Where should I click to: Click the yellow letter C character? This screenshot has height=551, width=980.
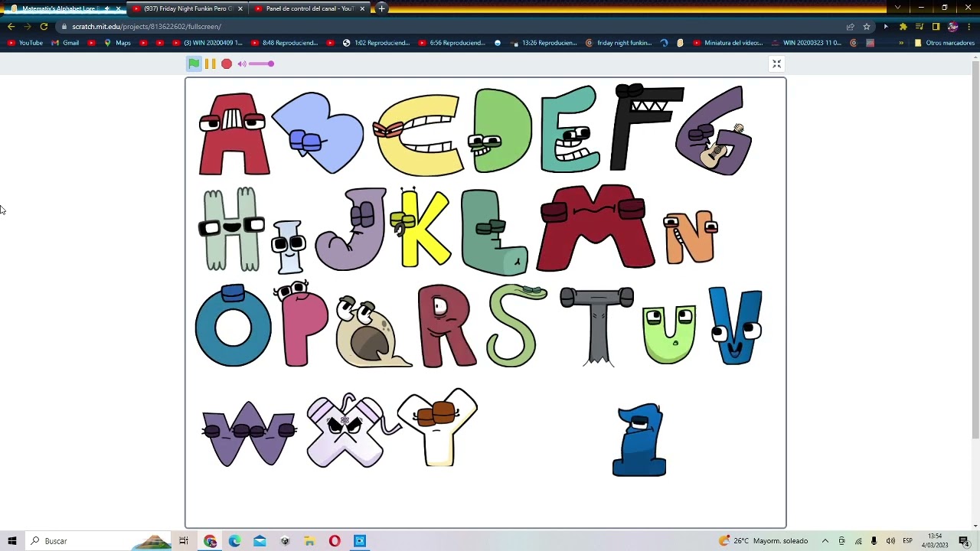[x=418, y=135]
